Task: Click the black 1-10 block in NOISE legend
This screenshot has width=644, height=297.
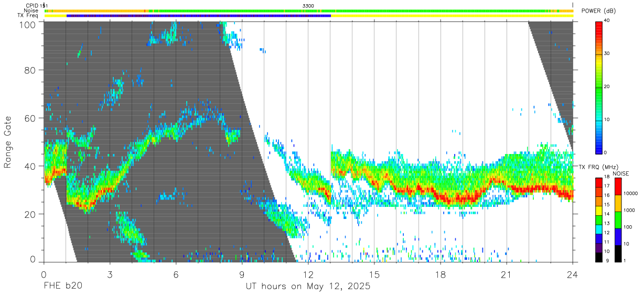Action: 618,254
